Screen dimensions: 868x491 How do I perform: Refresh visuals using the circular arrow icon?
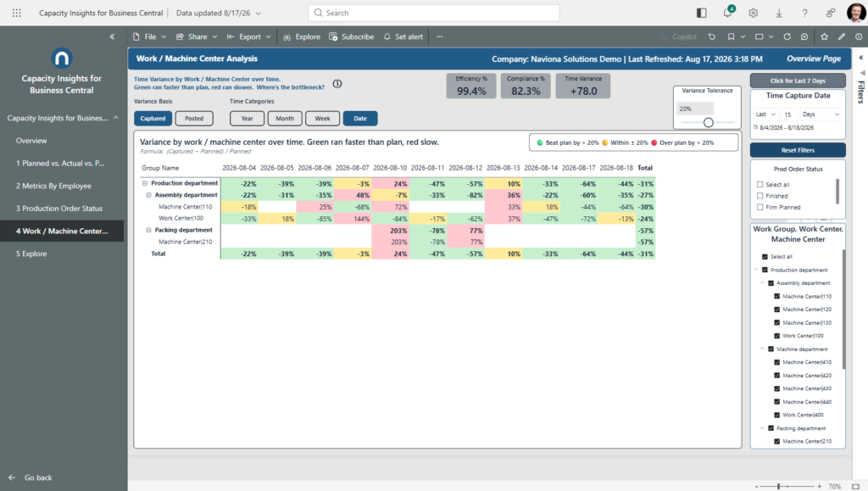point(787,36)
